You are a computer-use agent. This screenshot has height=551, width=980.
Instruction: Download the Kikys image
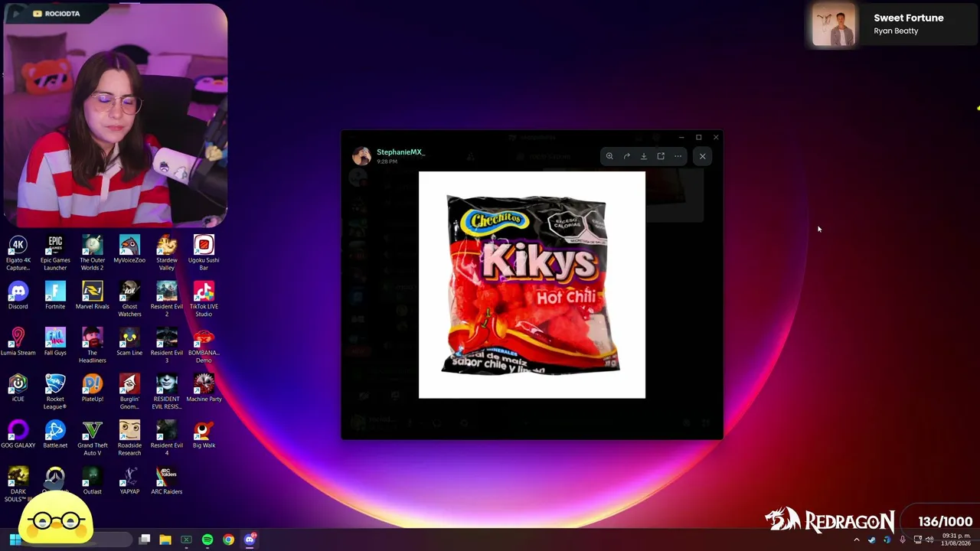click(x=643, y=156)
